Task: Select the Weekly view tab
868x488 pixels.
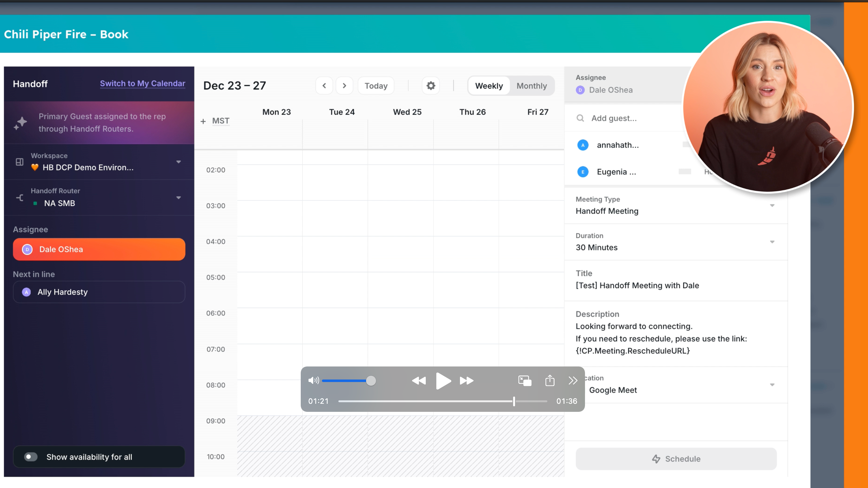Action: click(x=489, y=86)
